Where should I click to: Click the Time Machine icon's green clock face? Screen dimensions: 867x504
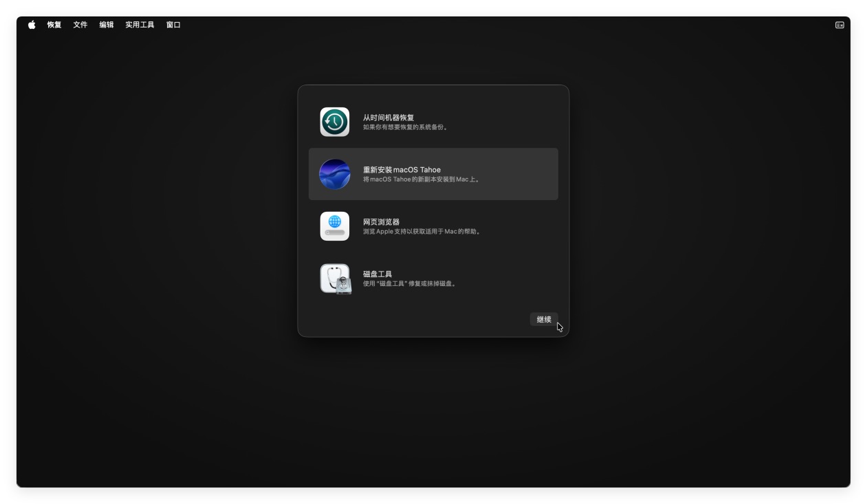pos(335,122)
